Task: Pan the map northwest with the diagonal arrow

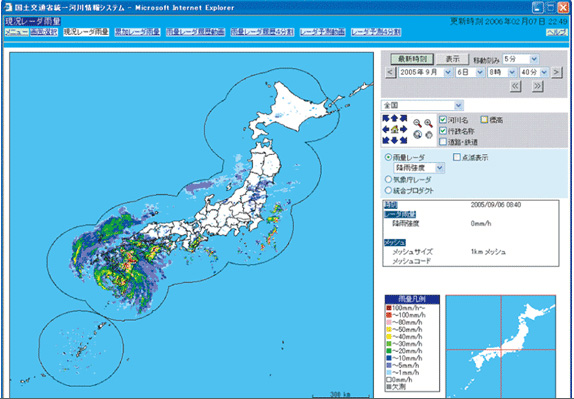Action: coord(386,118)
